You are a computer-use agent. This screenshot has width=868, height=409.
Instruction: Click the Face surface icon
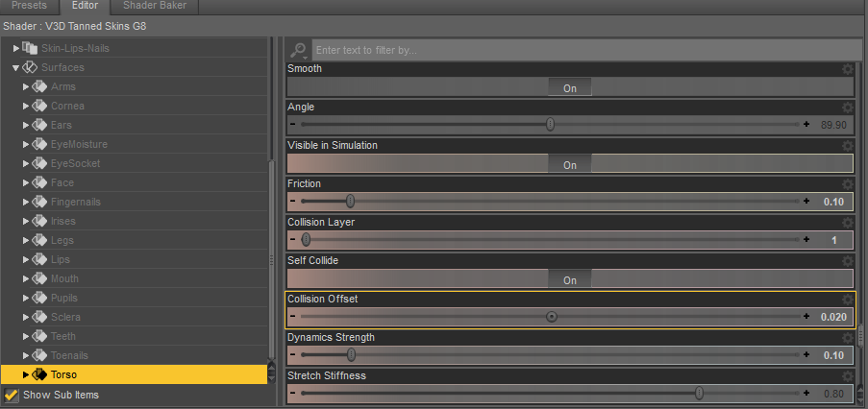[x=39, y=182]
